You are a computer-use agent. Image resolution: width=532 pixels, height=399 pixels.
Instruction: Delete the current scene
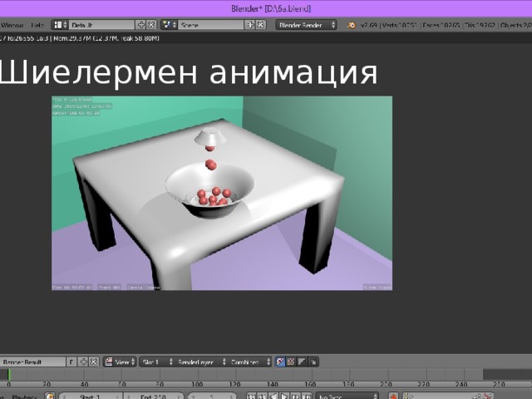[260, 25]
